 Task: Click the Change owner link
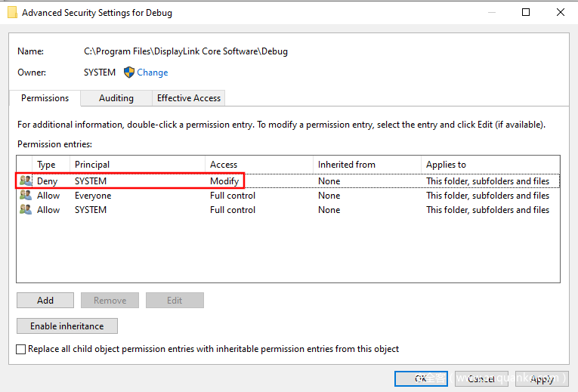[153, 73]
